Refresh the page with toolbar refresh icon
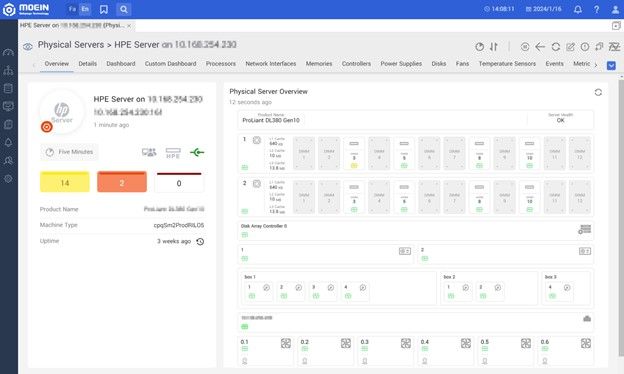 pyautogui.click(x=556, y=47)
